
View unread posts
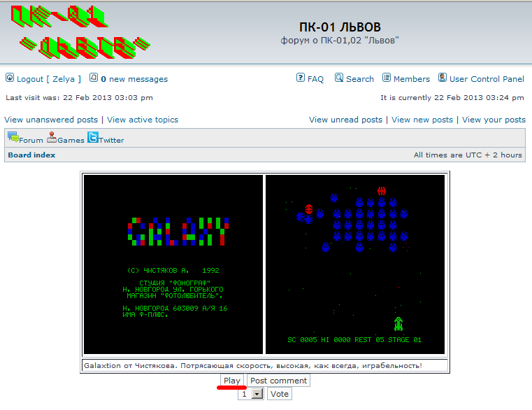(x=345, y=120)
